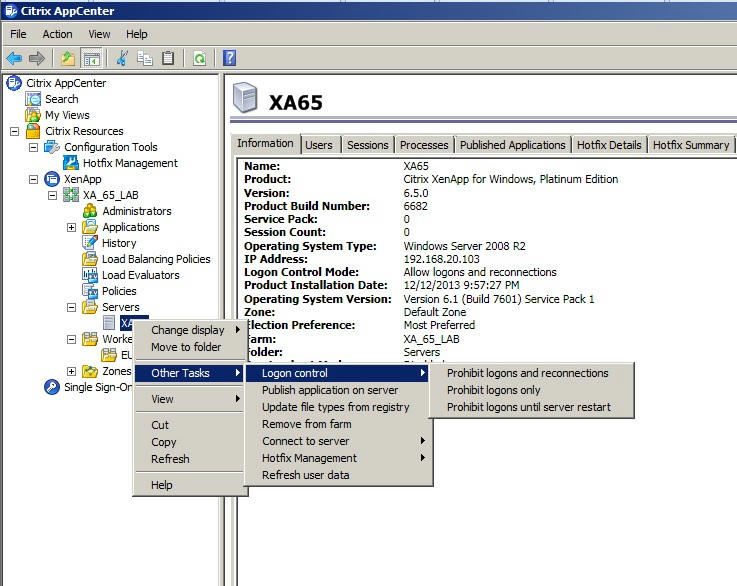Choose Cut in context menu

tap(190, 425)
